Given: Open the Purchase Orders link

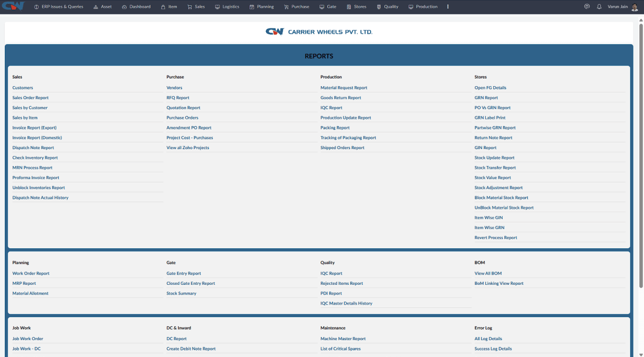Looking at the screenshot, I should [183, 118].
